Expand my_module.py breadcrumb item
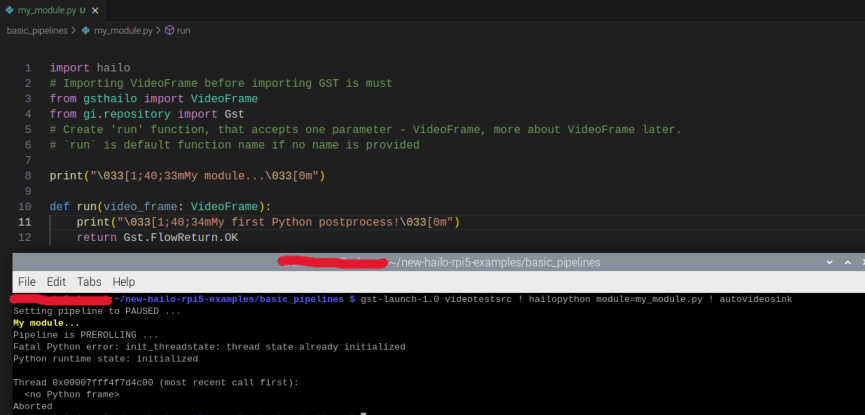 tap(122, 31)
